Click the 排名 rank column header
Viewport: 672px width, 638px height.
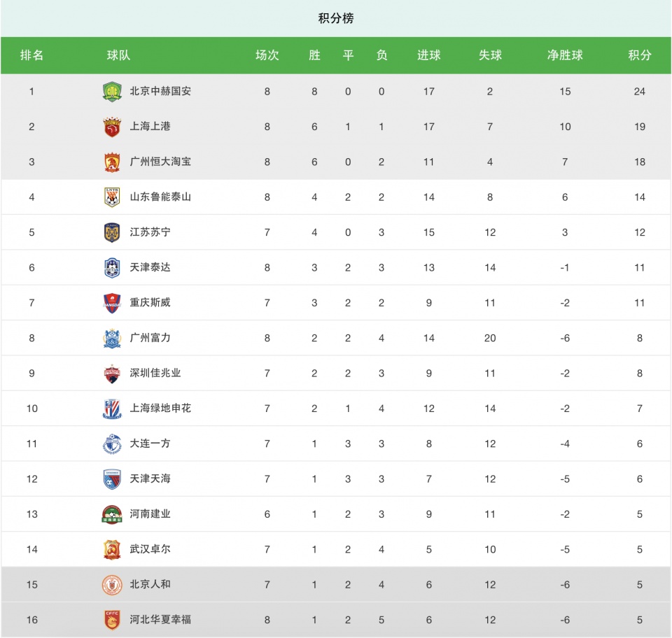31,55
